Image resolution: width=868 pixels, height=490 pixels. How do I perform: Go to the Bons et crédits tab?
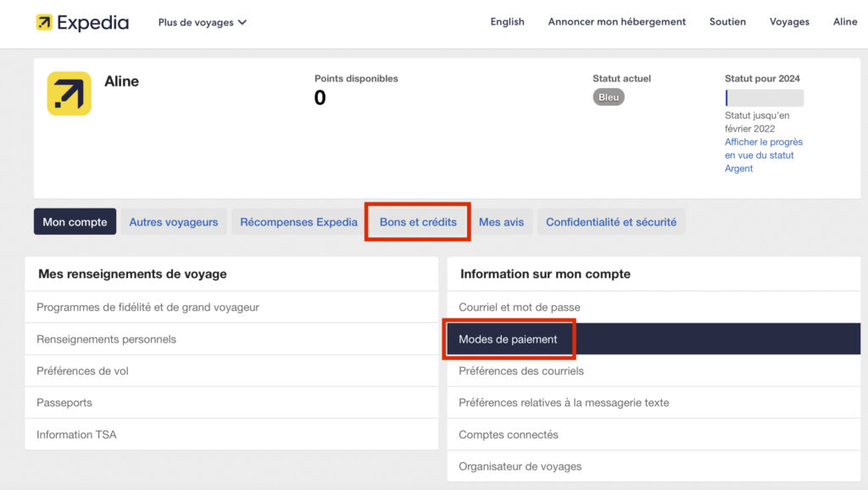[x=418, y=222]
